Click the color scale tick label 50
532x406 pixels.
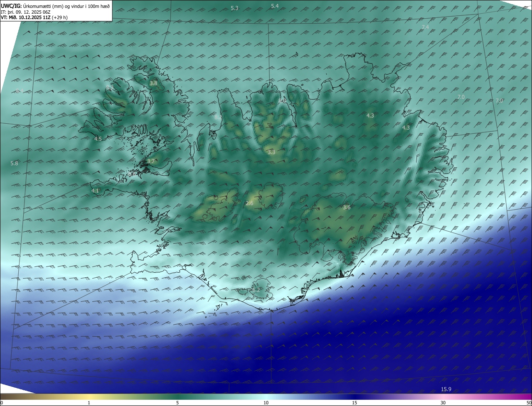click(529, 403)
